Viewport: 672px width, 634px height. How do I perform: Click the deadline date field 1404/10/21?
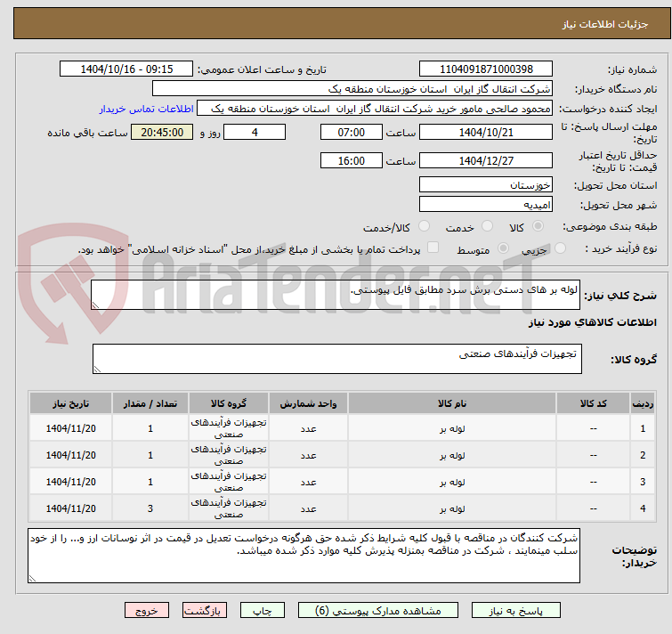pos(486,132)
